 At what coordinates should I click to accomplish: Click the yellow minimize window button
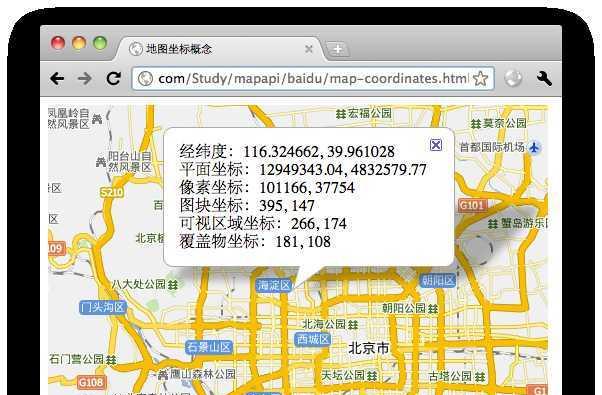[79, 43]
